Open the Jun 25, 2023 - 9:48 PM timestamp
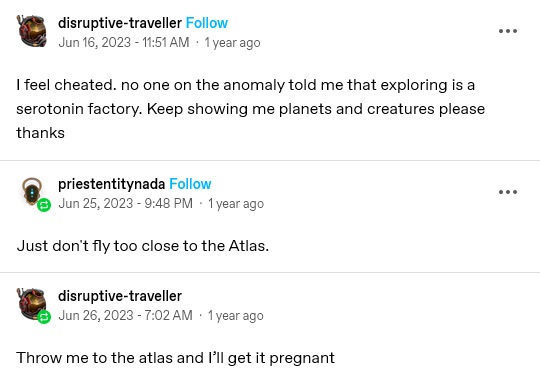The width and height of the screenshot is (540, 381). pos(125,203)
